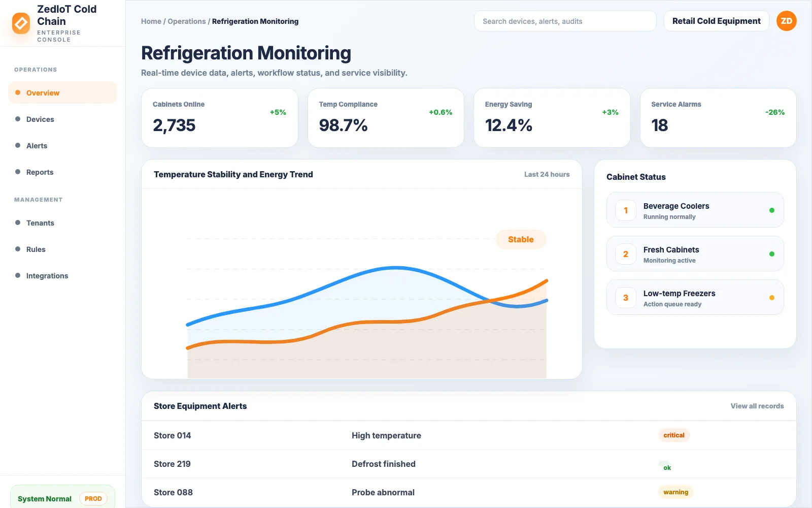The height and width of the screenshot is (508, 812).
Task: Open the ZD user avatar
Action: [786, 21]
